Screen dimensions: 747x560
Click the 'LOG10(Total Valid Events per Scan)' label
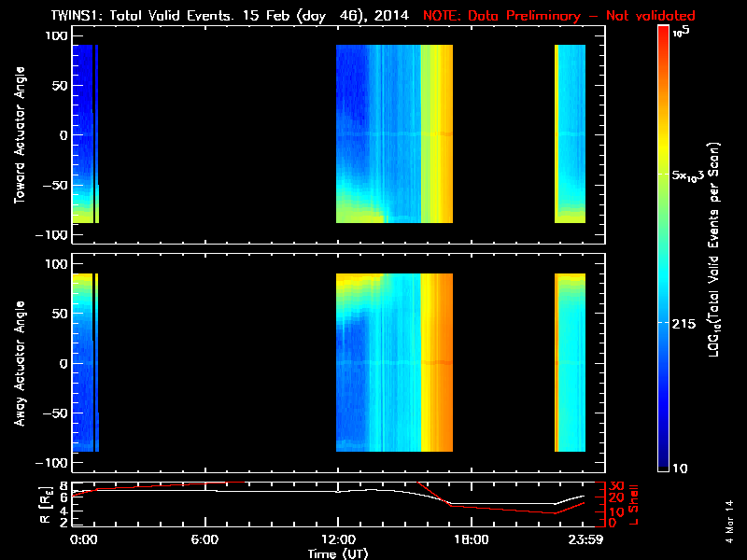coord(713,249)
